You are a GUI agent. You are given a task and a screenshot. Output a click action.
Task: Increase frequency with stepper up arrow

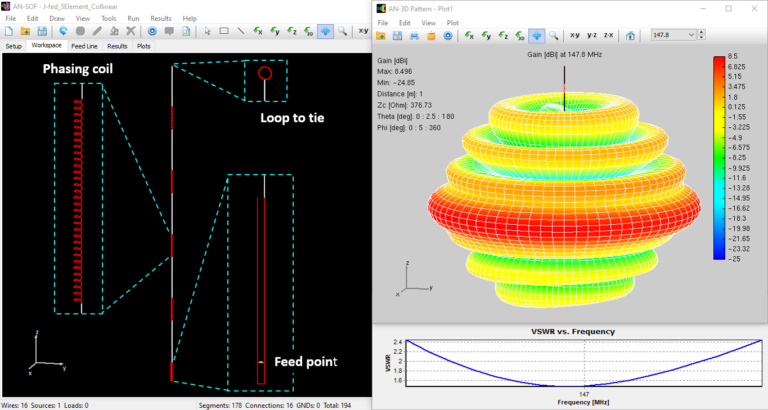(x=701, y=33)
